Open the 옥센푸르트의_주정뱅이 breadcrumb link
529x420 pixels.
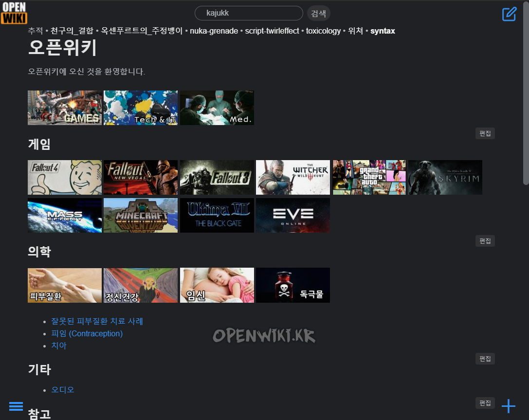pos(142,31)
